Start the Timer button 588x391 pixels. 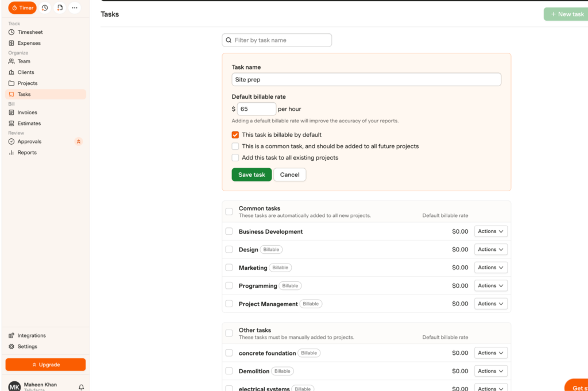[22, 7]
